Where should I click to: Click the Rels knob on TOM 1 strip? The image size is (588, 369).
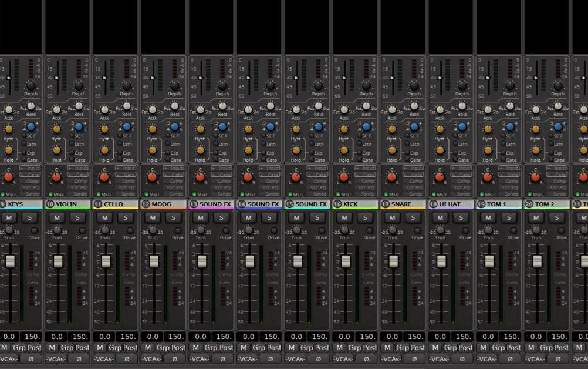click(510, 106)
